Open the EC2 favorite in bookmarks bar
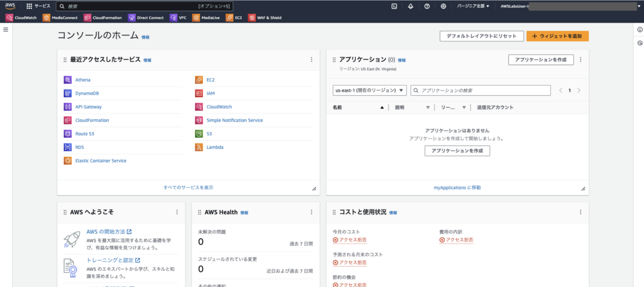The image size is (644, 287). coord(235,18)
